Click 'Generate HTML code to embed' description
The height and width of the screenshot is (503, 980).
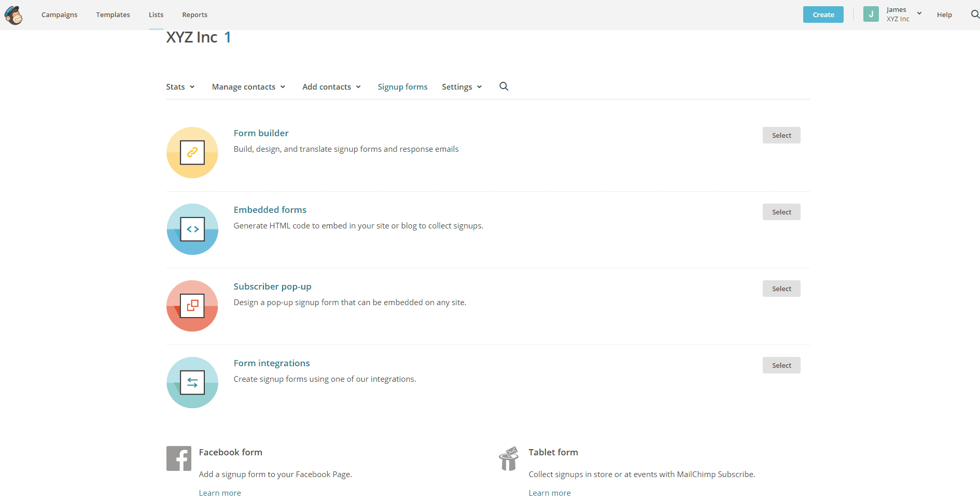click(x=358, y=226)
